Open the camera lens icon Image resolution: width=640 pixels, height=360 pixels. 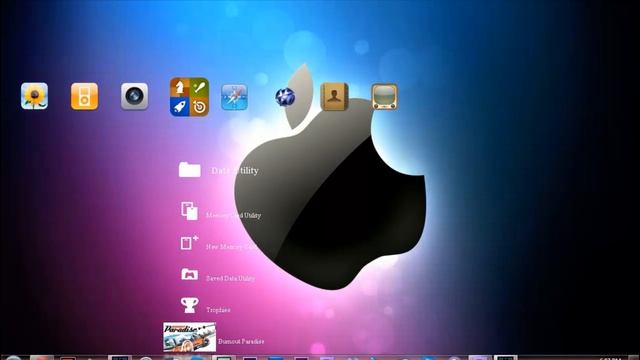[x=134, y=96]
